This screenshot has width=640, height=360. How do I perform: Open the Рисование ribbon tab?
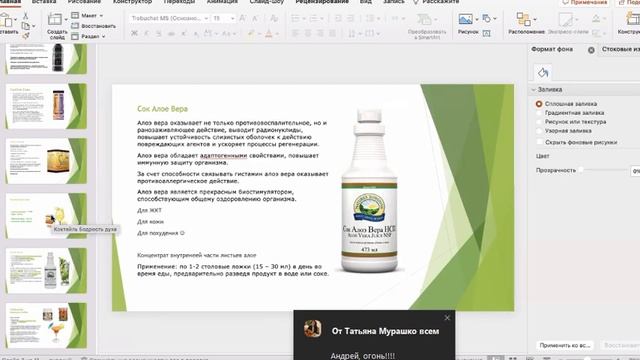tap(85, 2)
